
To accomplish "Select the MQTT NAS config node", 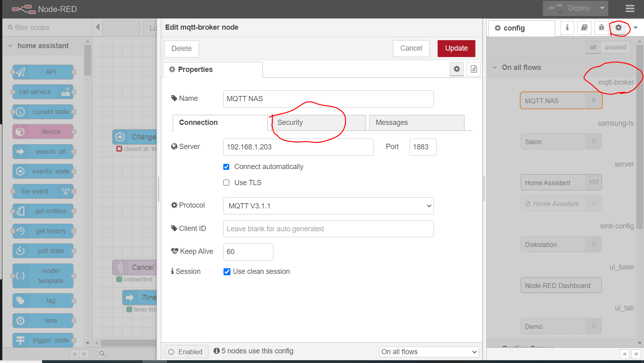I will 561,101.
